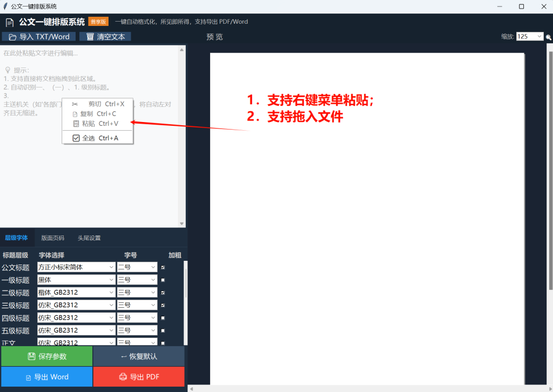
Task: Open 楷体_GB2312 font dropdown for 二级标题
Action: [x=76, y=293]
